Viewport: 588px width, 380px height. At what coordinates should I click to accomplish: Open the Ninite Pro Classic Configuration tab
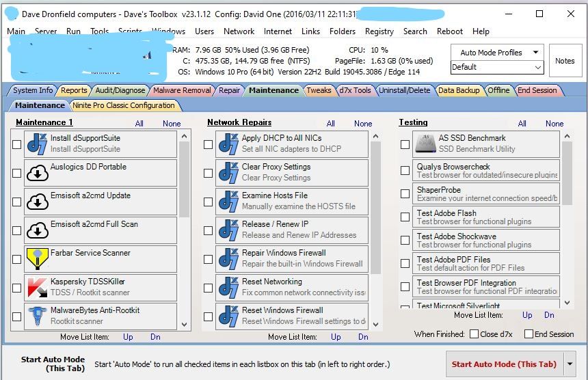124,105
